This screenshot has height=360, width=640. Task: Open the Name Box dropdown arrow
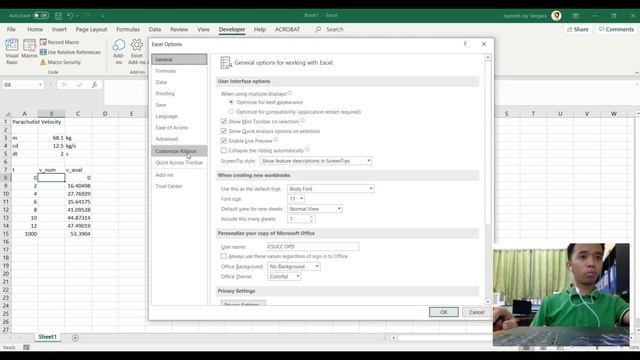(40, 84)
